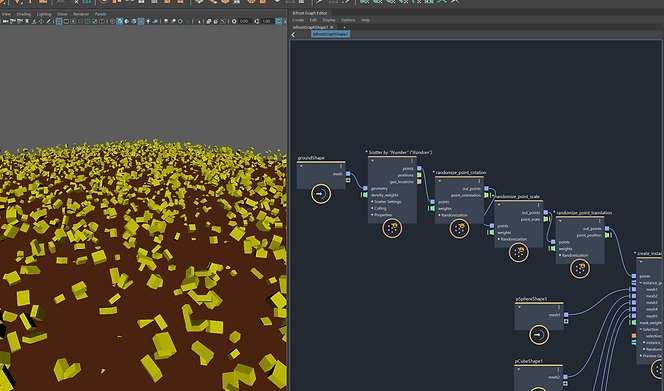Click the positions output port on Scatter node
The height and width of the screenshot is (391, 664).
pos(419,175)
